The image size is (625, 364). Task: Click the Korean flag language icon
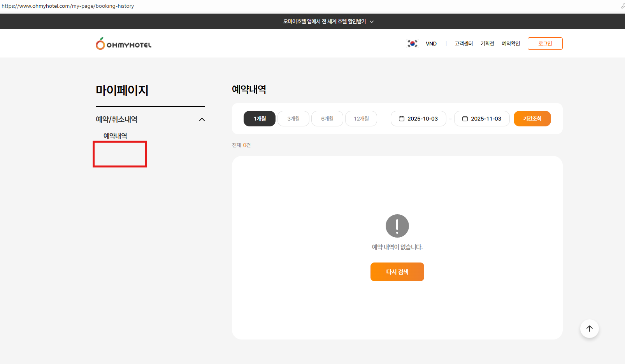(x=412, y=44)
